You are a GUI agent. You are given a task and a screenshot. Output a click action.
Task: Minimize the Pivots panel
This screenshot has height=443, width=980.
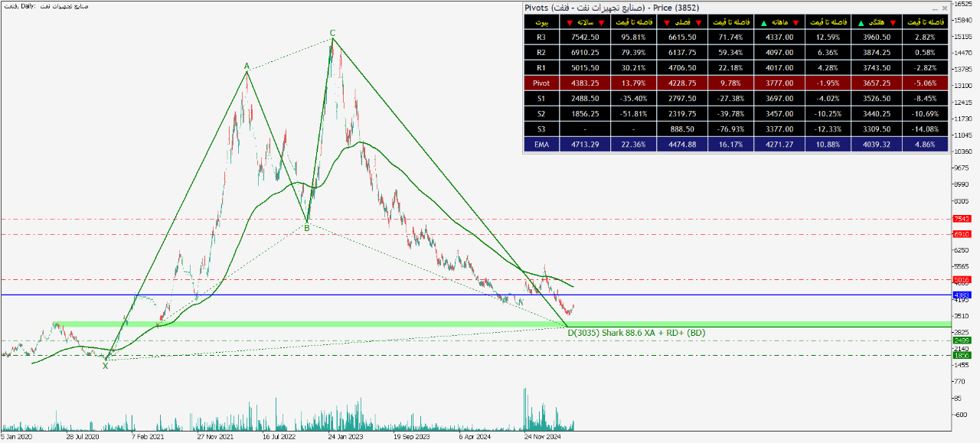click(935, 8)
